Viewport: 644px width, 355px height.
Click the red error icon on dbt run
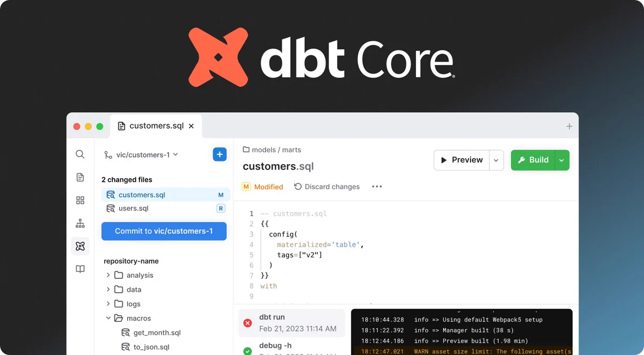[x=247, y=323]
